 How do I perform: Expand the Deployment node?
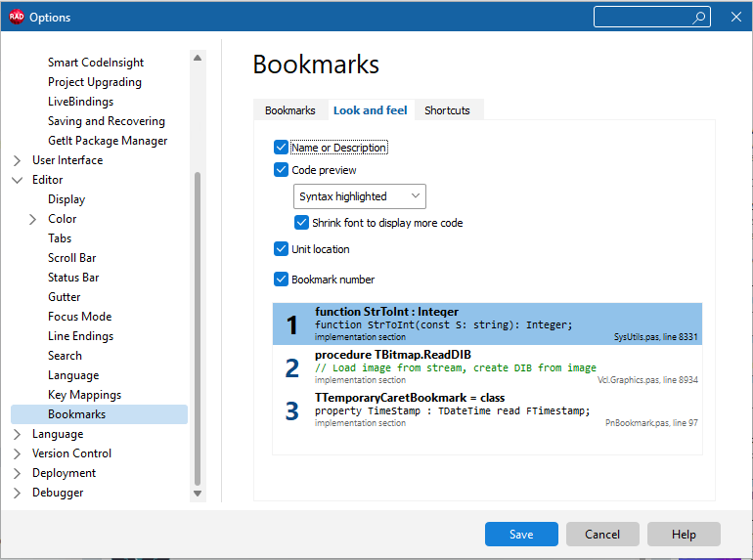pyautogui.click(x=17, y=474)
